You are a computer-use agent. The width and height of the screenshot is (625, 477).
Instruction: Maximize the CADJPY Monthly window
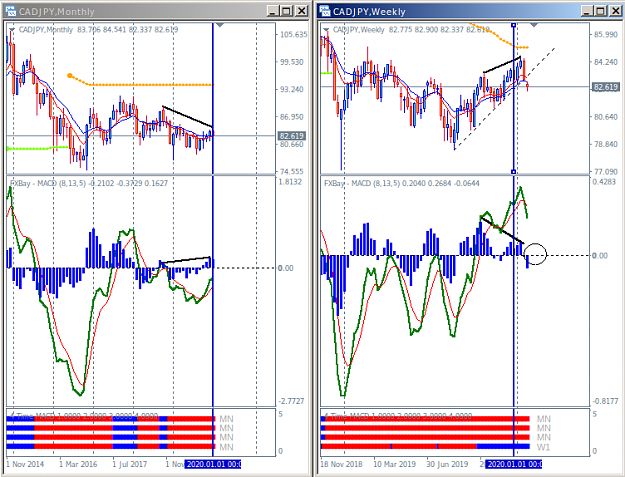[287, 11]
